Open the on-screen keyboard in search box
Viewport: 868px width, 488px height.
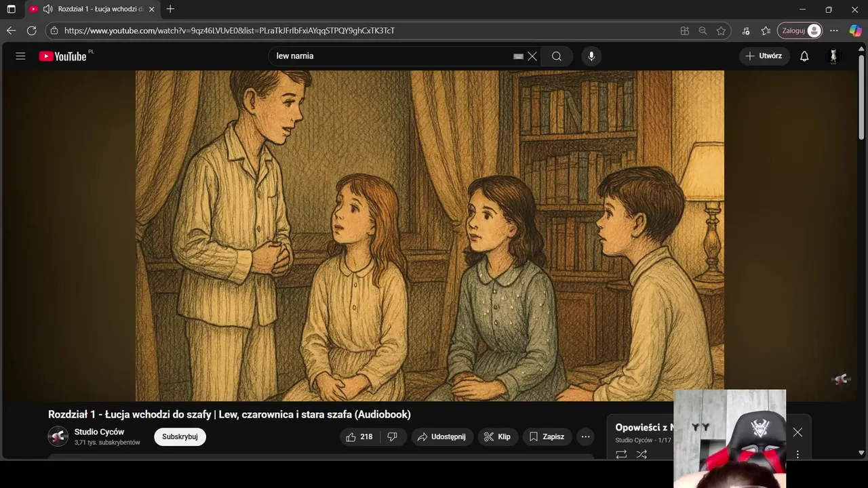(x=518, y=56)
